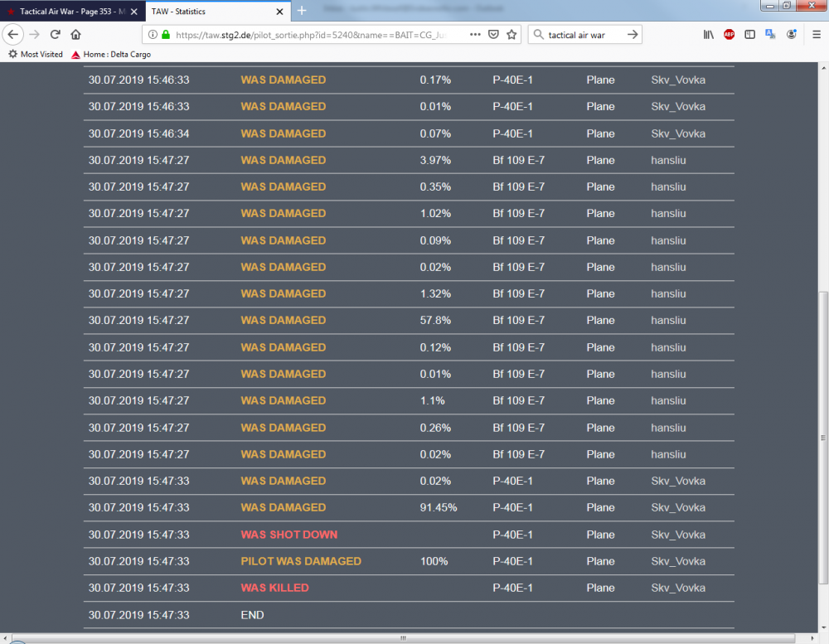Screen dimensions: 829x644
Task: Close the Tactical Air War tab
Action: [134, 12]
